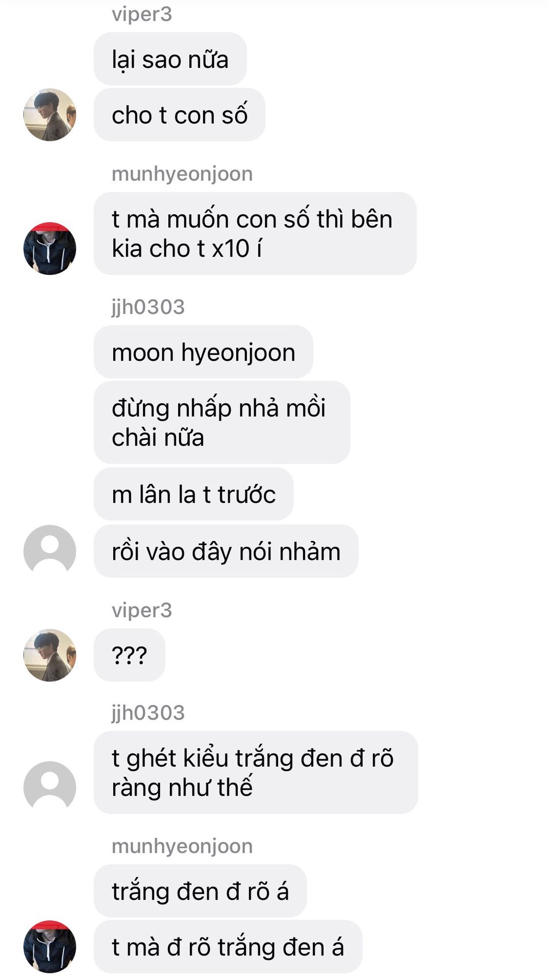
Task: Tap the 'moon hyeonjoon' message bubble
Action: (204, 352)
